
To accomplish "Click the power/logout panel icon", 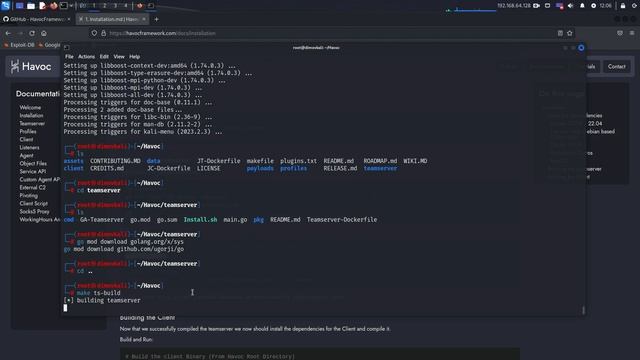I will pyautogui.click(x=635, y=6).
